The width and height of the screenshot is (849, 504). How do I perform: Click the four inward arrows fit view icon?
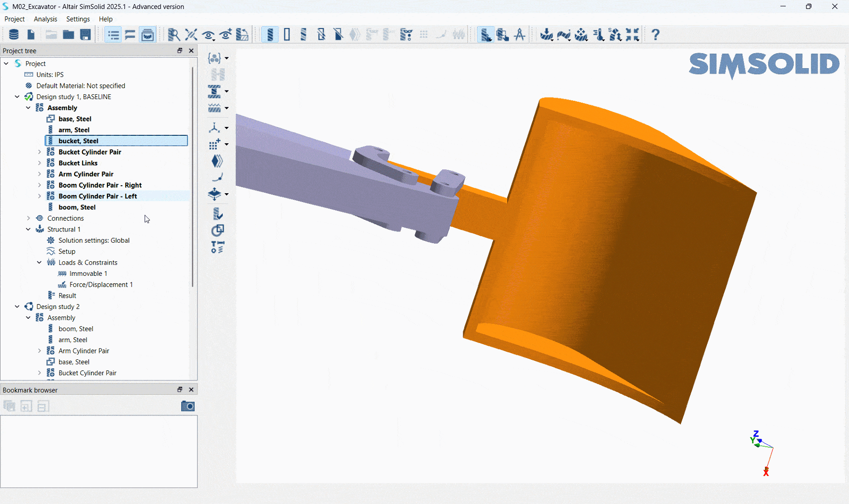[633, 35]
